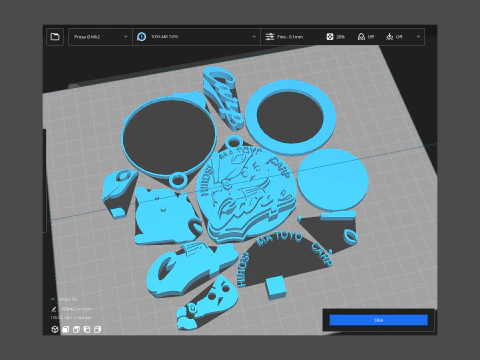Switch to top view cube icon
The width and height of the screenshot is (480, 360).
point(76,329)
